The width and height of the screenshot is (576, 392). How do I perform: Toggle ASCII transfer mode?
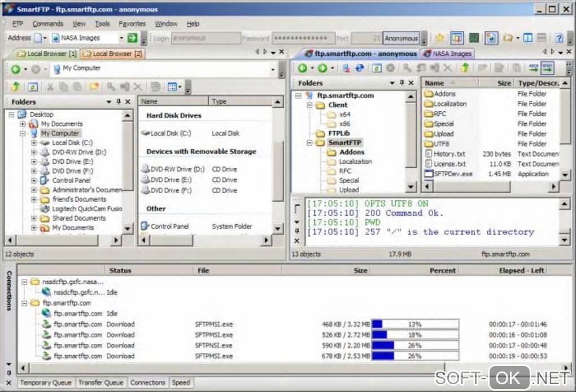click(x=534, y=68)
